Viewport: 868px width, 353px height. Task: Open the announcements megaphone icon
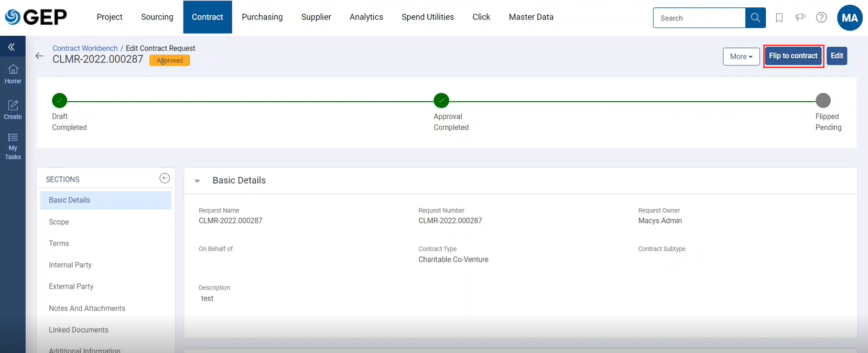800,17
